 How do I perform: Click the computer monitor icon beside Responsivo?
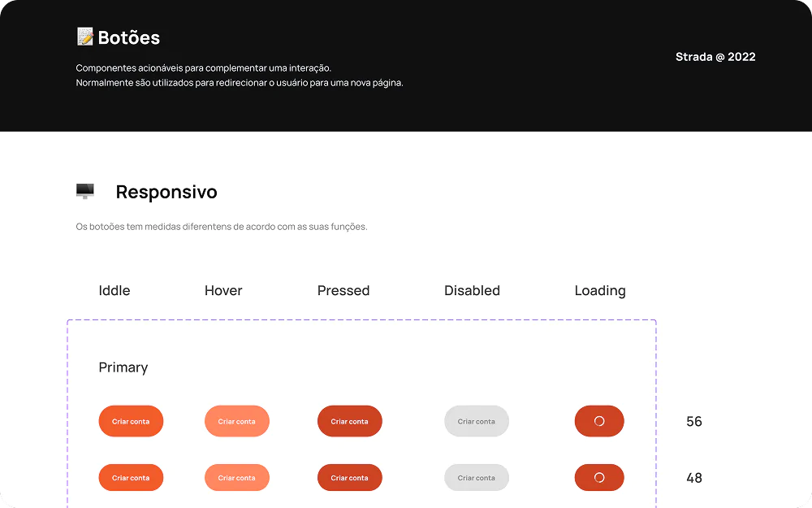pos(84,191)
